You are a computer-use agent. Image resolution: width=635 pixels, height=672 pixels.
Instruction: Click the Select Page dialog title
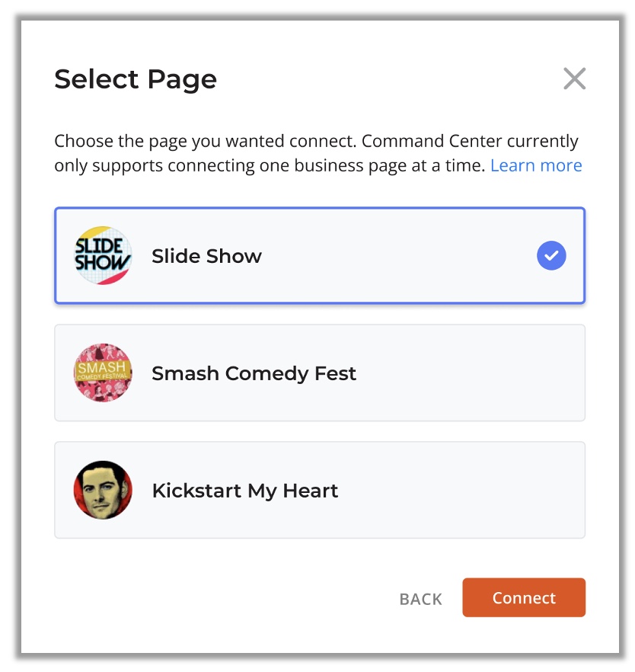pyautogui.click(x=136, y=79)
